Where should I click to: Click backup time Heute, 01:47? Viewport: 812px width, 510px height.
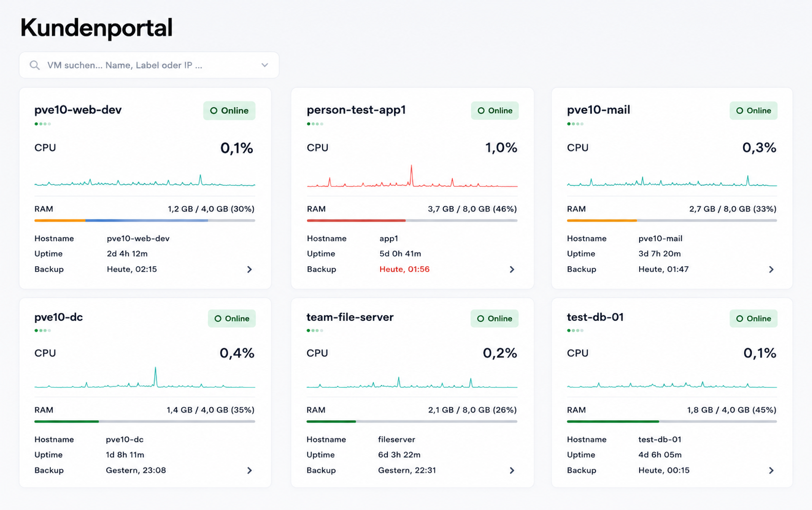point(663,269)
